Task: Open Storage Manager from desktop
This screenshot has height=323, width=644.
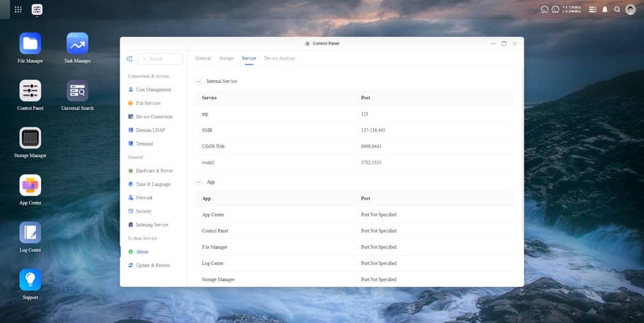Action: [30, 138]
